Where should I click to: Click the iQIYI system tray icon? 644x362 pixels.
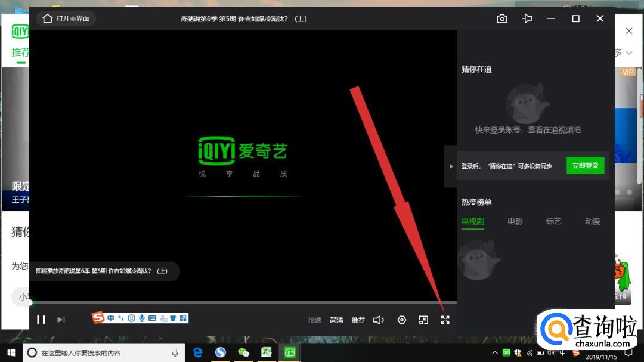[506, 352]
